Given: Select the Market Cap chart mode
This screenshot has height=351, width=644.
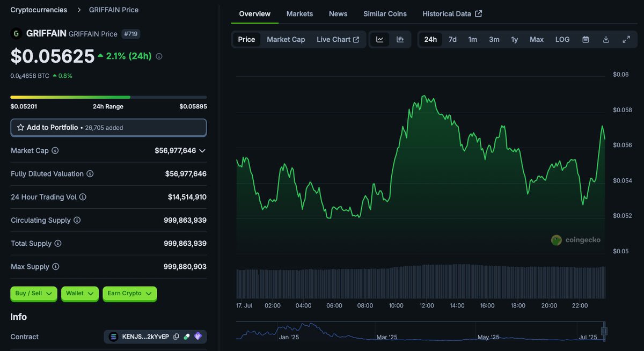Looking at the screenshot, I should click(286, 39).
